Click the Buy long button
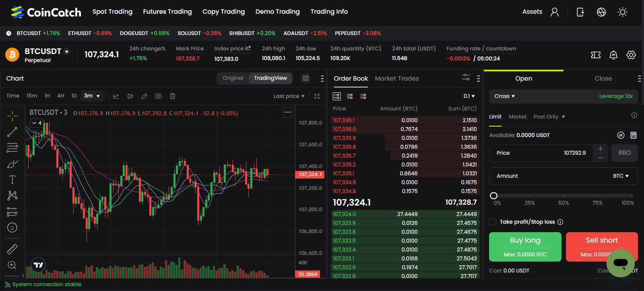The image size is (644, 291). tap(525, 247)
